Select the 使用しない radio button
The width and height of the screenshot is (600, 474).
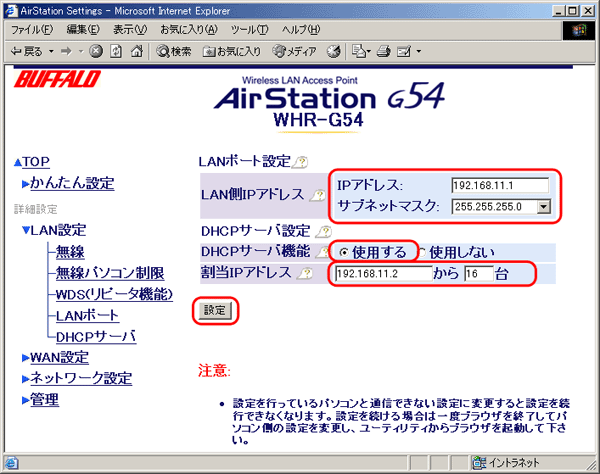tap(422, 252)
